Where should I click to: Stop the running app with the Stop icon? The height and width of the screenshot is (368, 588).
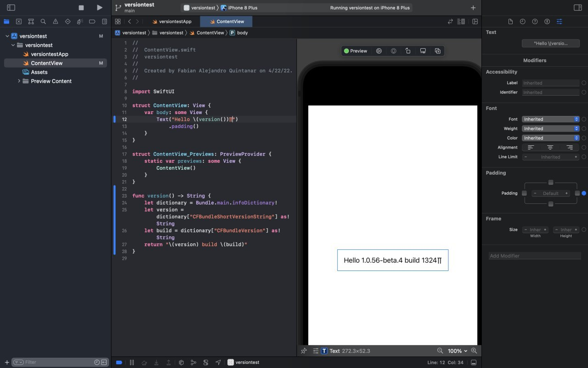point(80,7)
